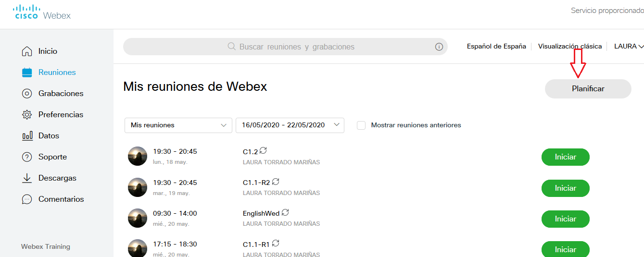Click the info icon in search bar

point(439,47)
